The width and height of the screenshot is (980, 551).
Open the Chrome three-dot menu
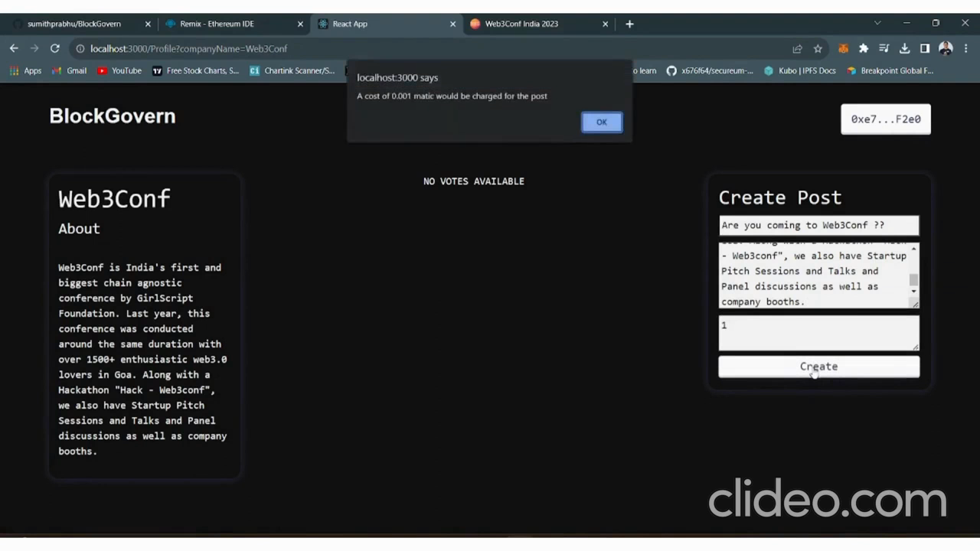pyautogui.click(x=965, y=48)
